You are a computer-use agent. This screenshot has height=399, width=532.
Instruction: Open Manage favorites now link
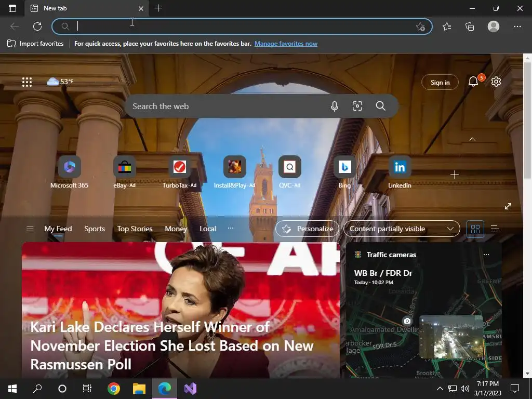tap(286, 44)
